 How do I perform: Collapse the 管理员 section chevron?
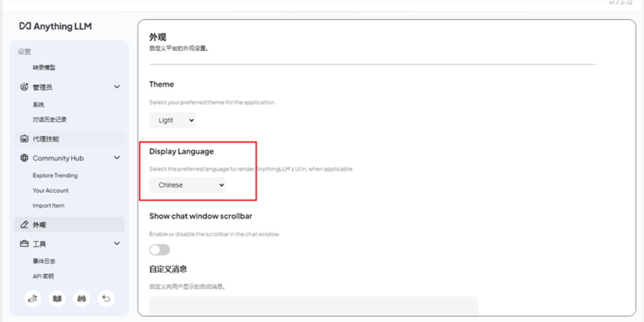point(117,87)
